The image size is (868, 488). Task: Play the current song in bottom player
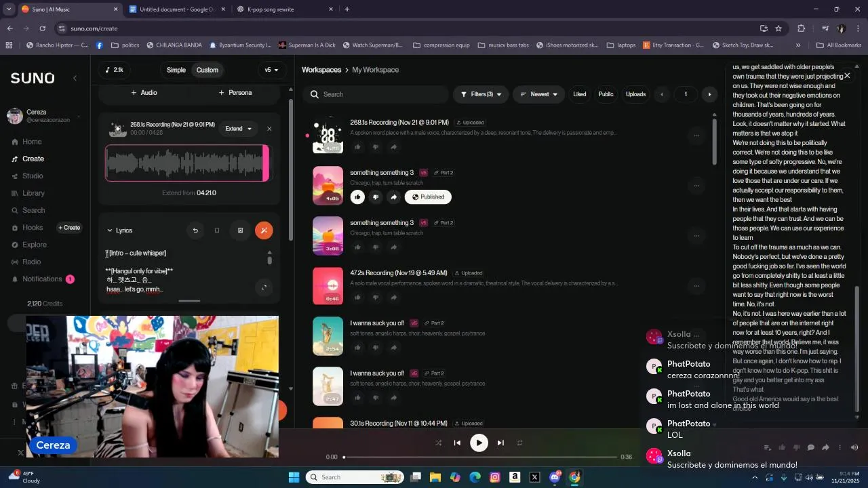point(479,443)
